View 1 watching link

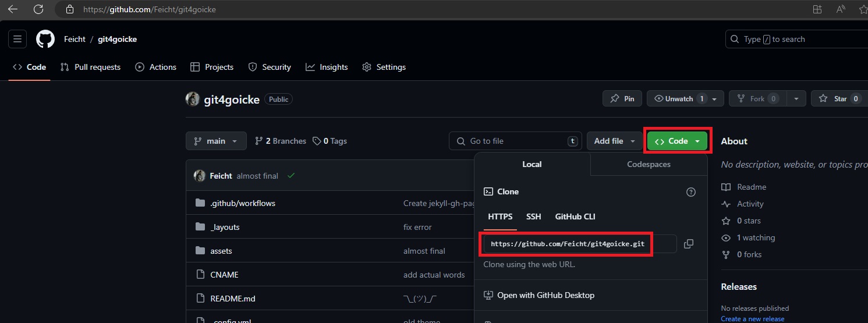pos(748,237)
